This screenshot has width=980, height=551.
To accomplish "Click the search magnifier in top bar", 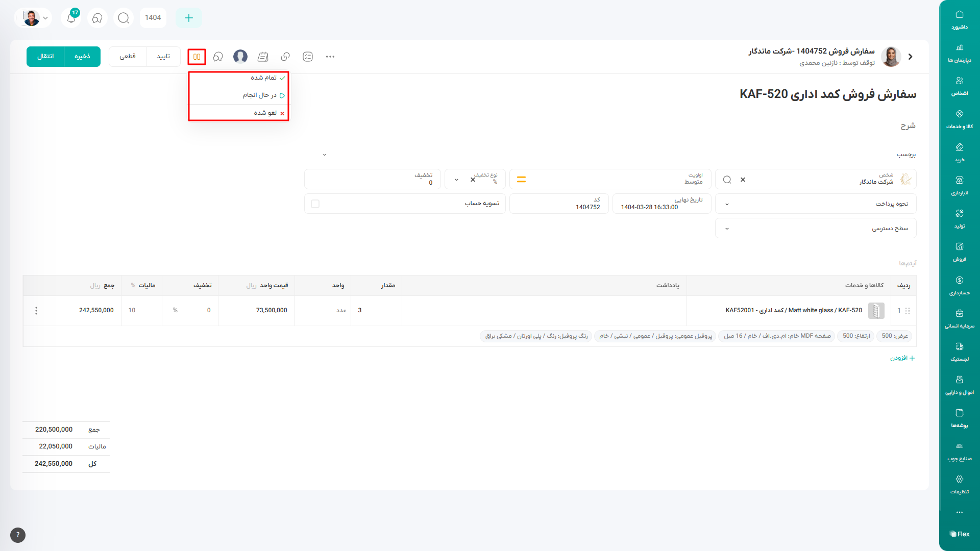I will point(124,18).
